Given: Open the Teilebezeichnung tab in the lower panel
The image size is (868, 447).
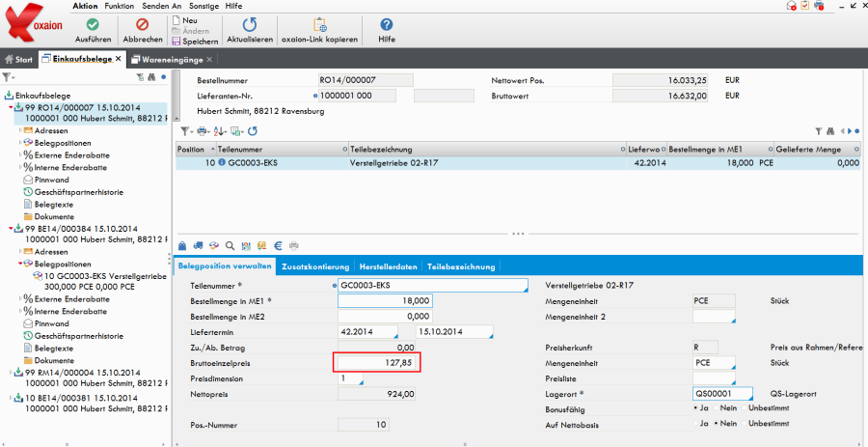Looking at the screenshot, I should 461,266.
